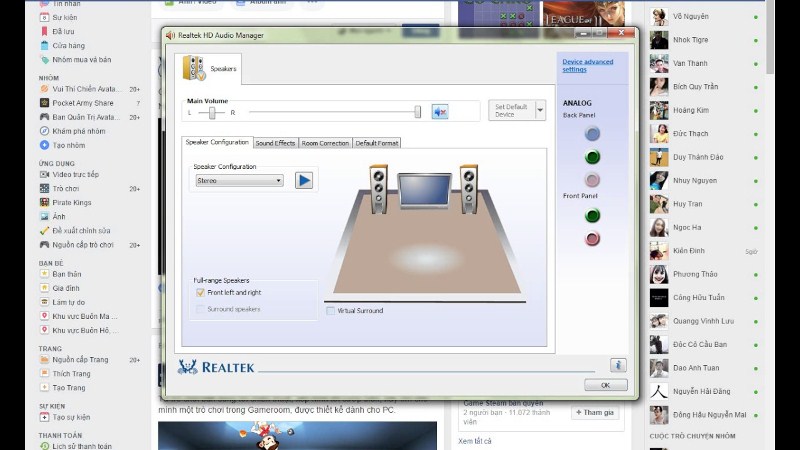Open Nguồn cấp Trang feed icon
This screenshot has height=450, width=800.
click(44, 360)
